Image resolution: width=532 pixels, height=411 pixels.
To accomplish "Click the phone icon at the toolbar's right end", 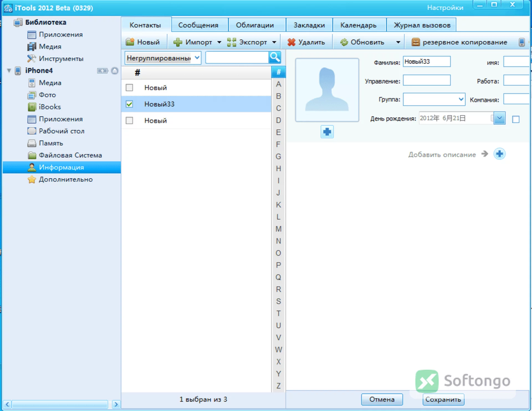I will (522, 42).
